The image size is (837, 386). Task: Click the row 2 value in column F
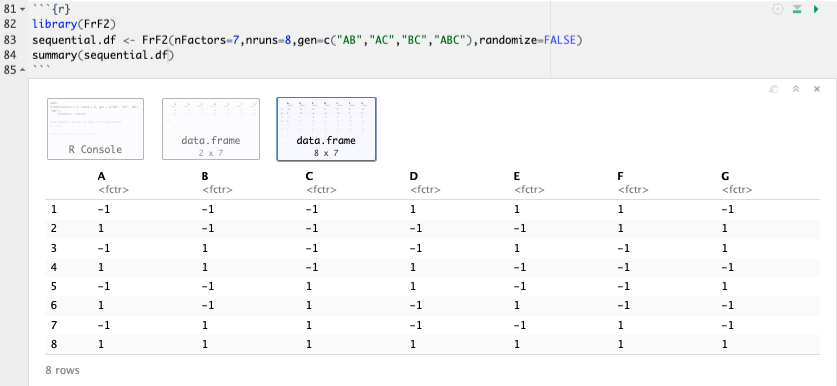click(x=620, y=229)
